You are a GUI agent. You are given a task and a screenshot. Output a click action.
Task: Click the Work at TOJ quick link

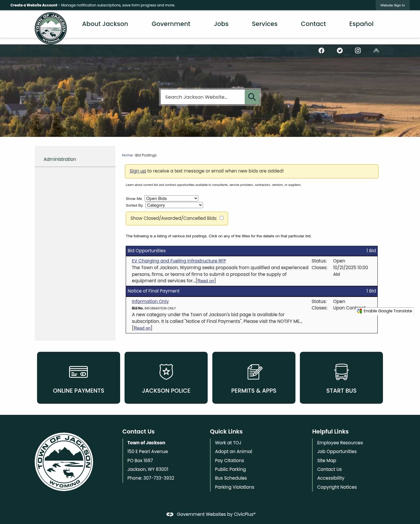(x=228, y=443)
